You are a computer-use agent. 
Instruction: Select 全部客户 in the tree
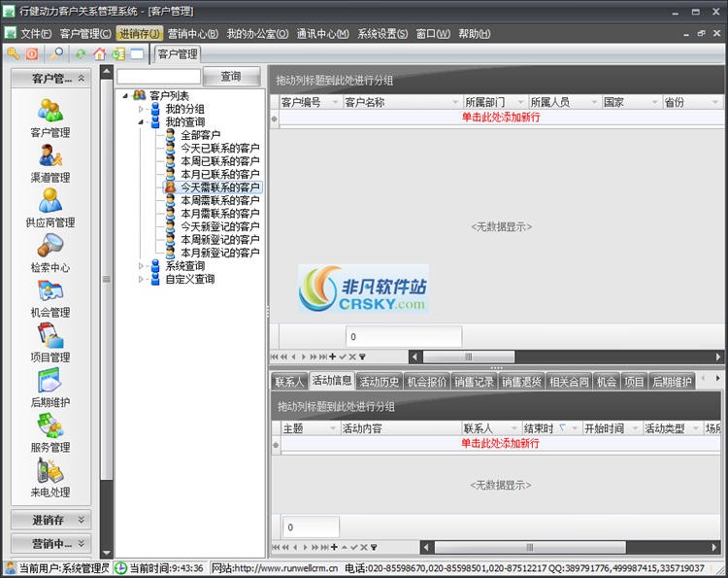pyautogui.click(x=201, y=135)
